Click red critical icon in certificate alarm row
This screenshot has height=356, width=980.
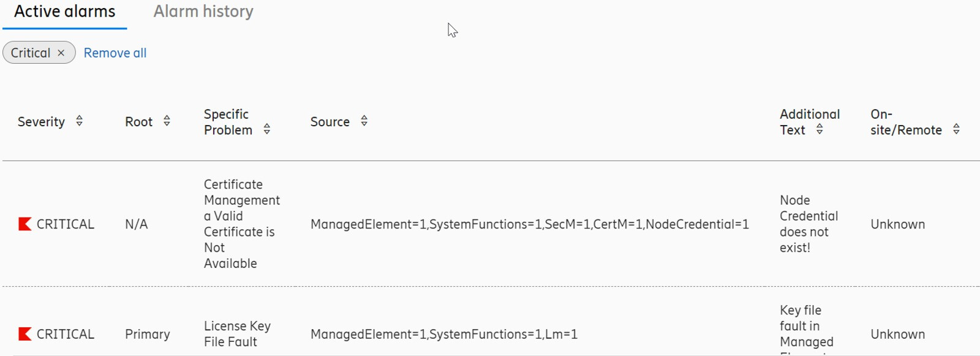pos(25,224)
